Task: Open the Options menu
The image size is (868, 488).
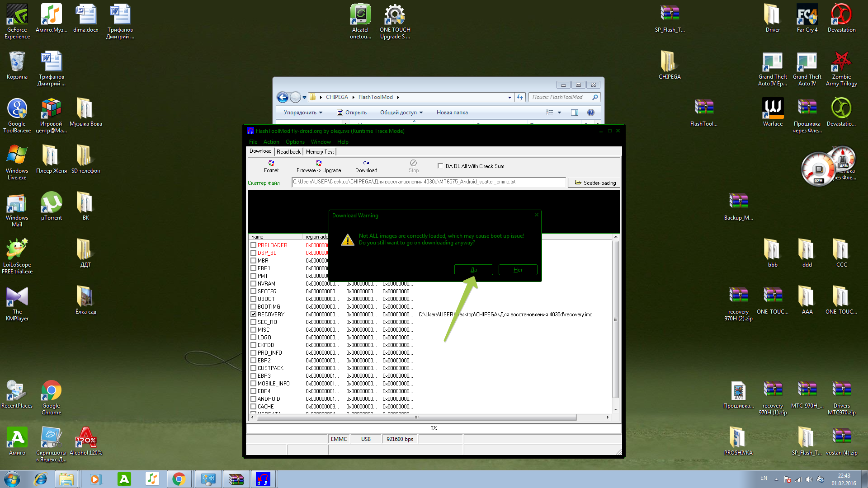Action: tap(295, 142)
